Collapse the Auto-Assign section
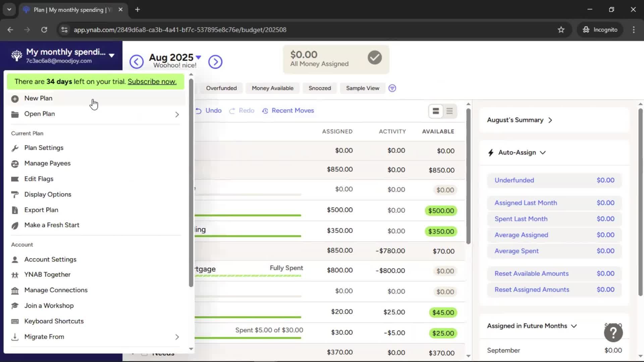Image resolution: width=644 pixels, height=362 pixels. [543, 153]
